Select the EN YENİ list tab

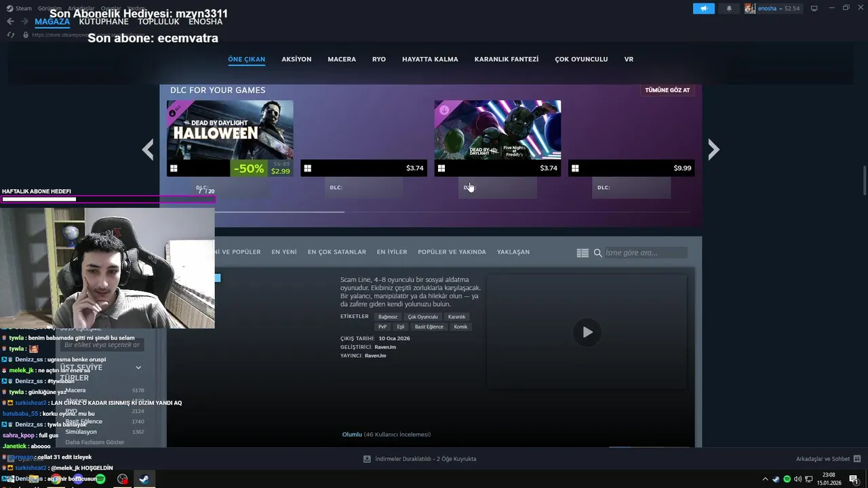284,252
